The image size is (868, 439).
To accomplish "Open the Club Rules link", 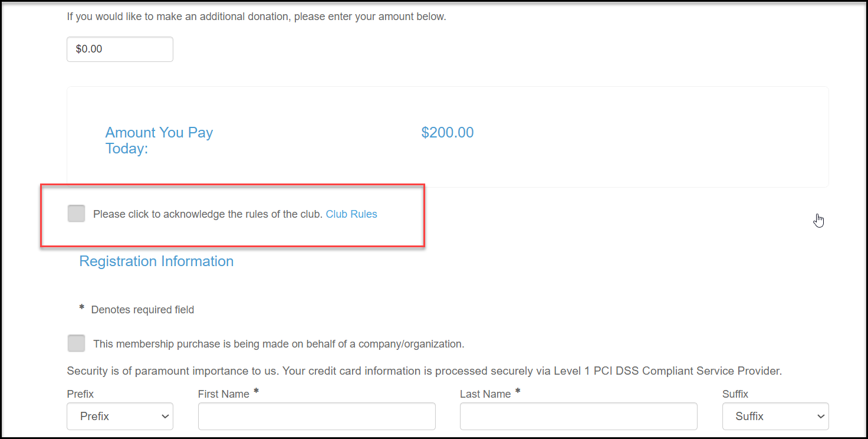I will pos(351,214).
